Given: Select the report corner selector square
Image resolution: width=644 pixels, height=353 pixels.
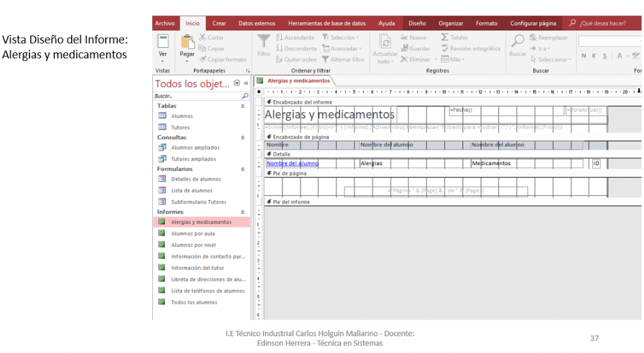Looking at the screenshot, I should point(260,92).
